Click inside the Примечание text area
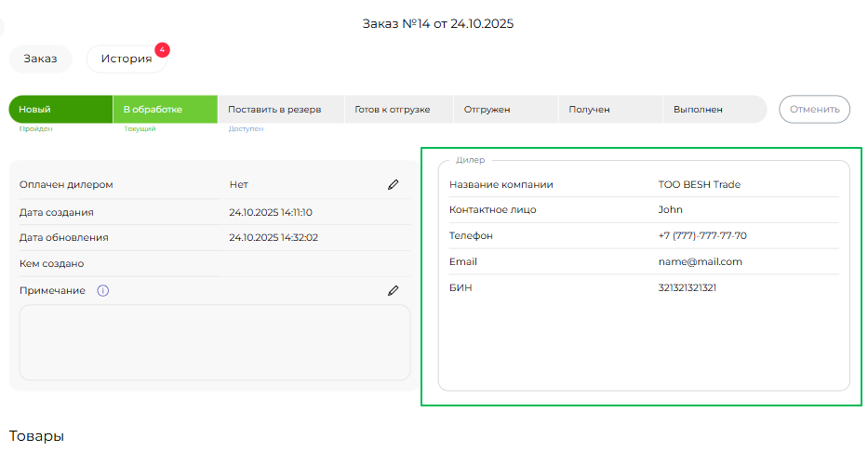The width and height of the screenshot is (868, 465). tap(215, 342)
